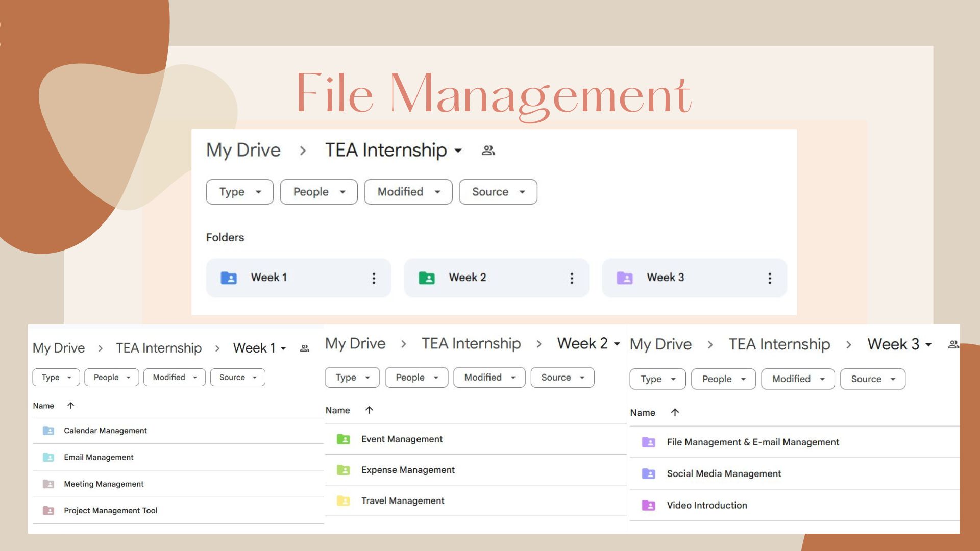
Task: Click the yellow Travel Management folder icon
Action: pos(343,501)
